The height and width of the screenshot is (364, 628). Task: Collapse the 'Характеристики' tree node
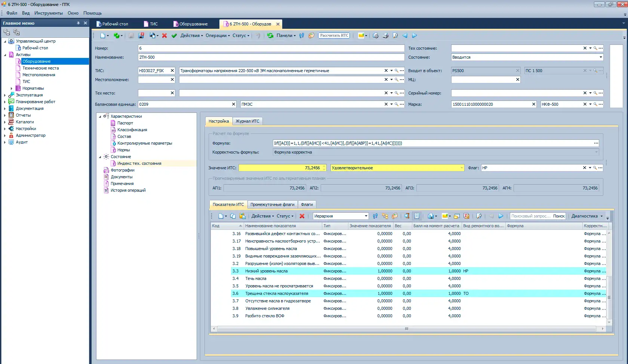point(100,117)
